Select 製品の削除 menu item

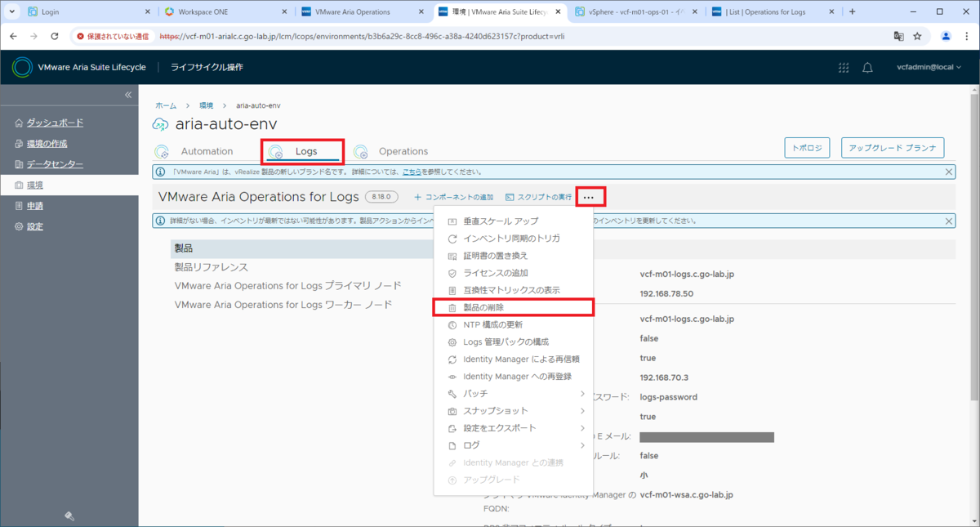[x=513, y=307]
